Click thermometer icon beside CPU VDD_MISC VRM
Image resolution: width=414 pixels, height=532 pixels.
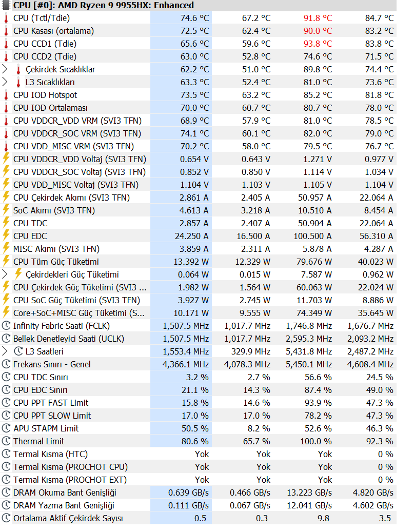6,146
